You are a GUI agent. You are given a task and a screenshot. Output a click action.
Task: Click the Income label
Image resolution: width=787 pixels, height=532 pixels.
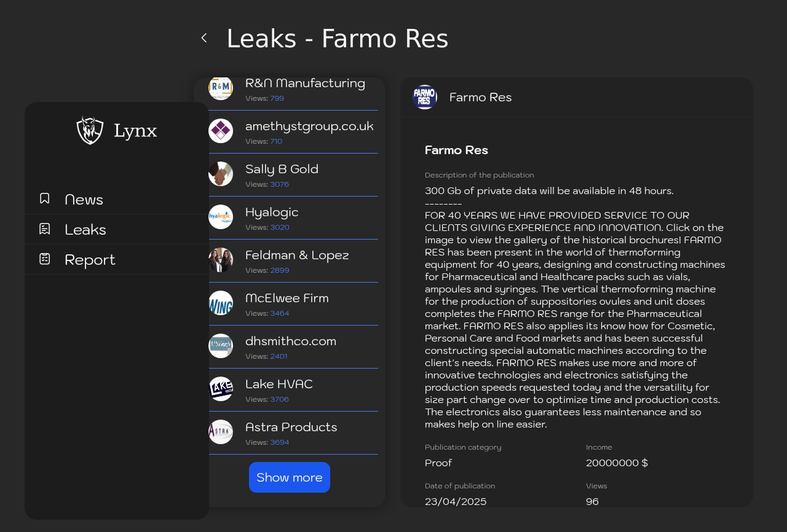pos(599,447)
